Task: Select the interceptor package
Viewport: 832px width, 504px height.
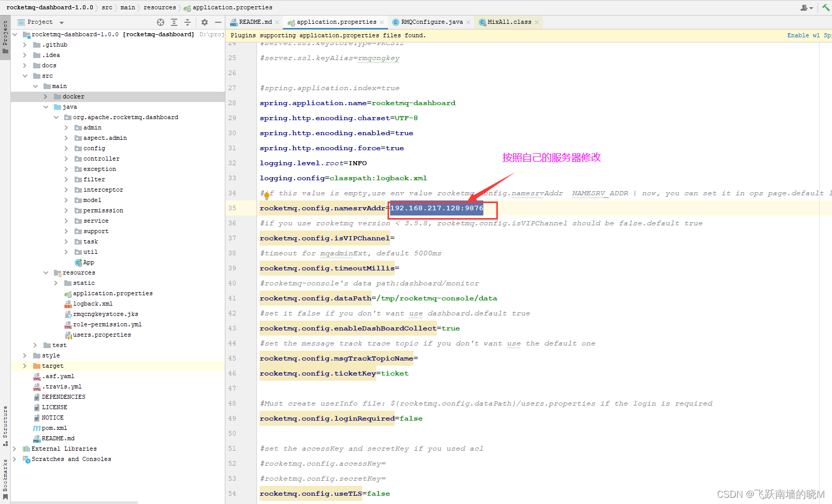Action: [x=103, y=190]
